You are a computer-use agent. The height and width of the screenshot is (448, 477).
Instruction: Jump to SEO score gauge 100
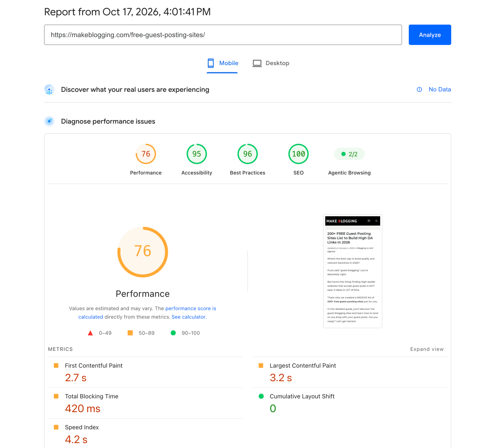[298, 154]
